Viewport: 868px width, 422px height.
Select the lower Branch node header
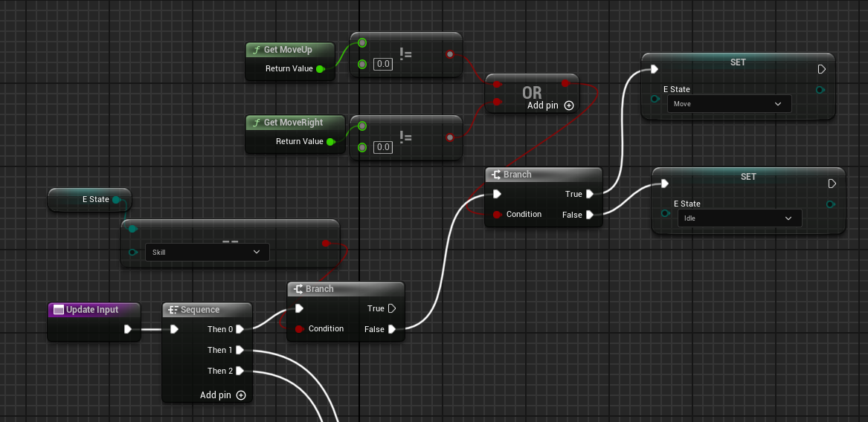(346, 289)
